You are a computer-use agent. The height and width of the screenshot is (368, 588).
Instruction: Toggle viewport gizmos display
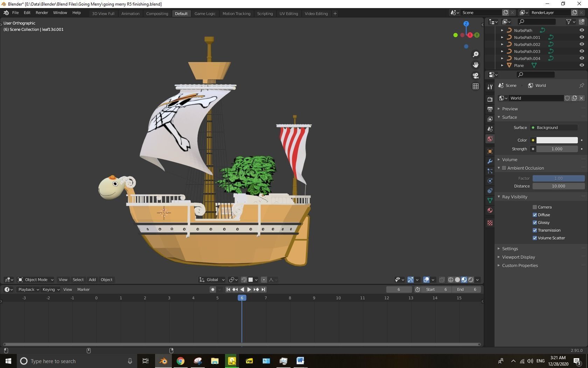pos(410,280)
